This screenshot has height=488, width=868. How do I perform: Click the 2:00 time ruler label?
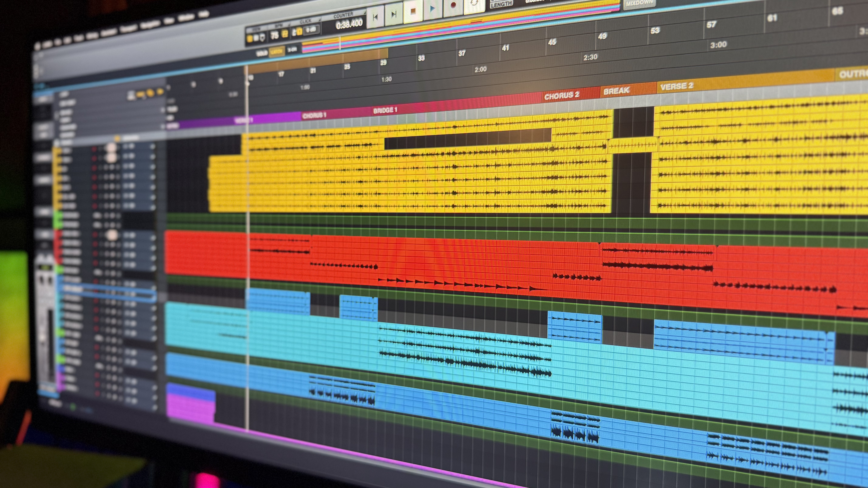click(480, 70)
